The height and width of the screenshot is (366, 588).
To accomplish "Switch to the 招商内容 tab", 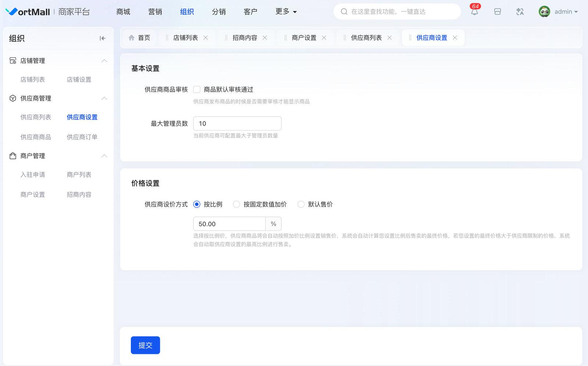I will [245, 38].
